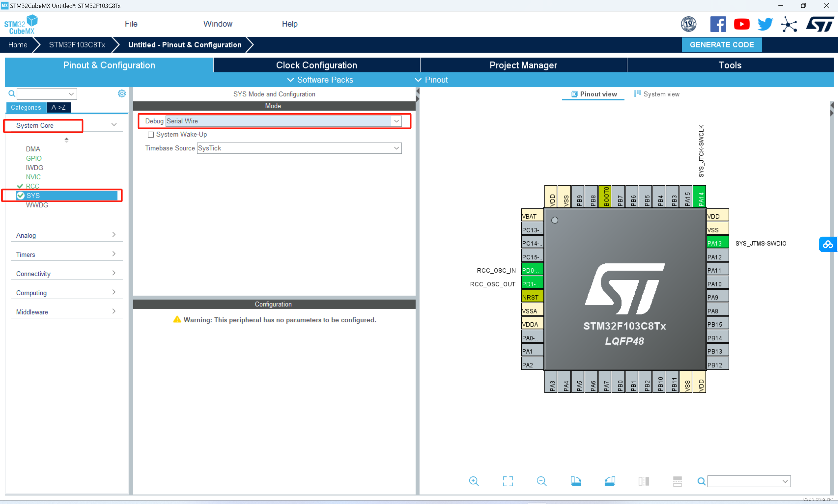Toggle the horizontal flip view icon
This screenshot has width=838, height=504.
point(643,481)
